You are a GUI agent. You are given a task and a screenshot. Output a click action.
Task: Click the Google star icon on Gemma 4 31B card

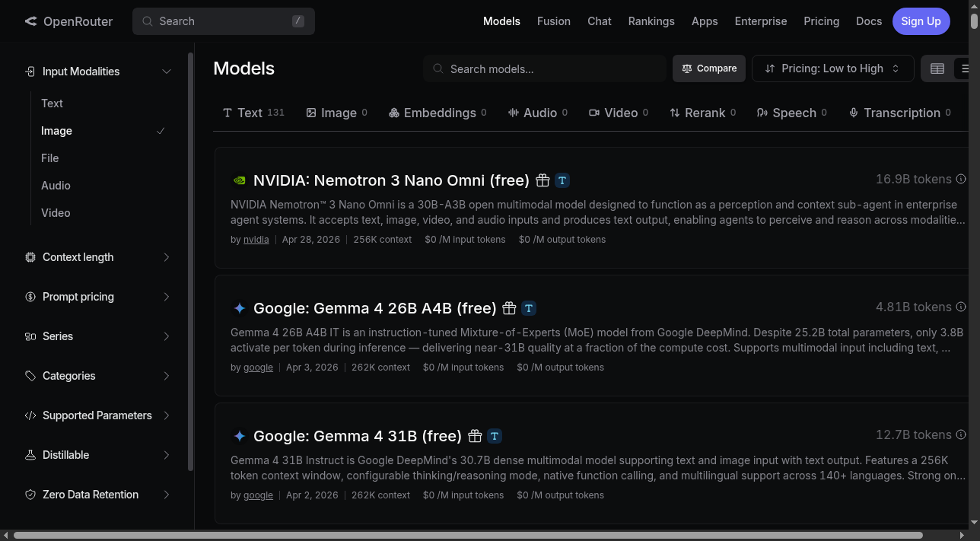239,436
